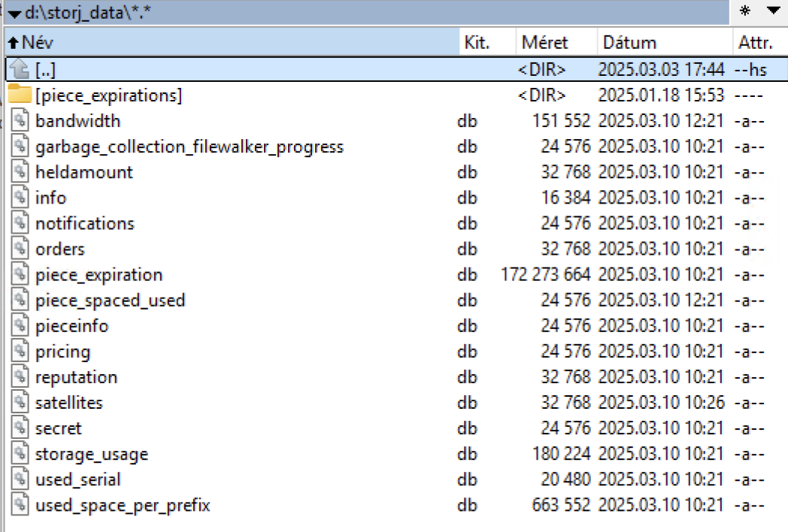Open the directory history down-arrow at top right
This screenshot has height=532, width=788.
coord(773,11)
